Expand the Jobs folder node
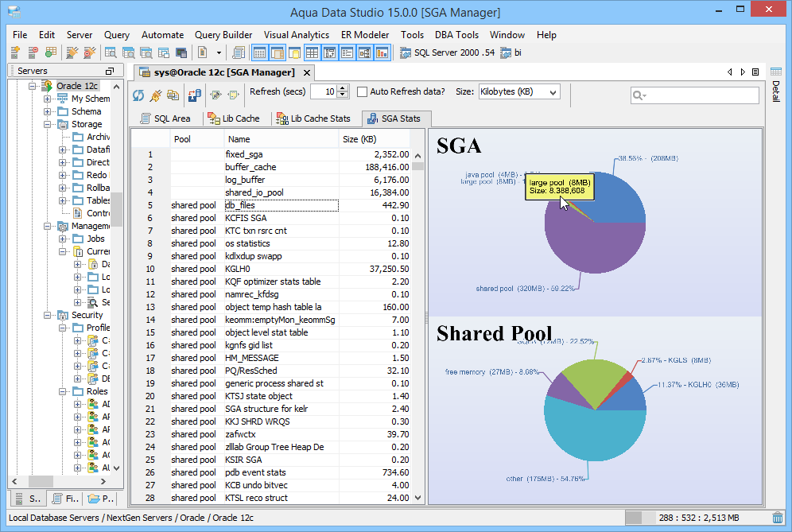This screenshot has width=792, height=532. click(x=62, y=239)
